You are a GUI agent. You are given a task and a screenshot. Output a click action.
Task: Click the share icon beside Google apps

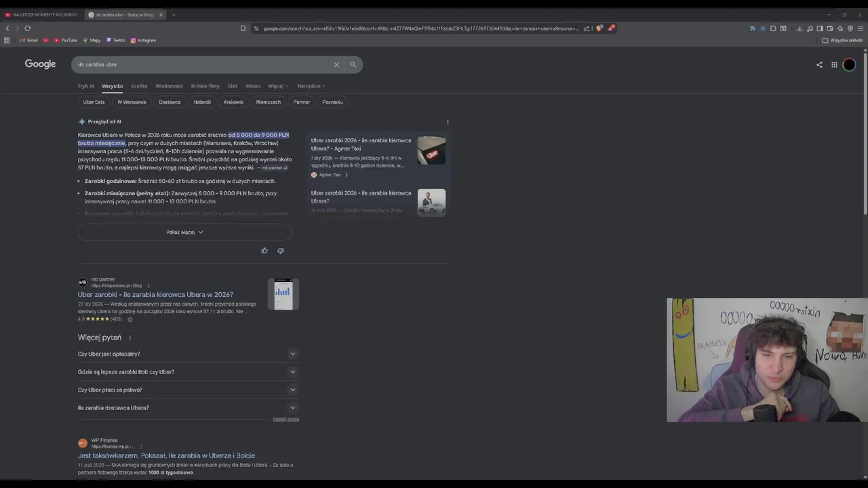point(819,65)
